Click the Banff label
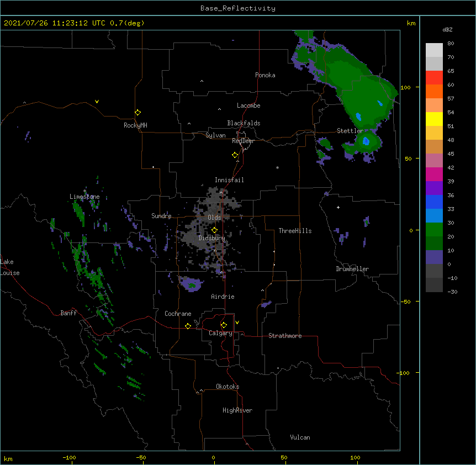This screenshot has height=465, width=476. (68, 313)
